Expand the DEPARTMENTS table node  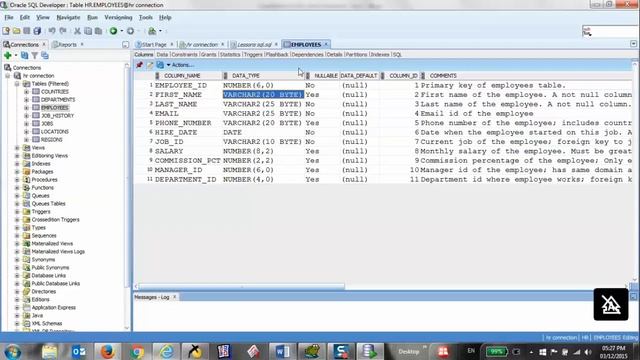[27, 100]
